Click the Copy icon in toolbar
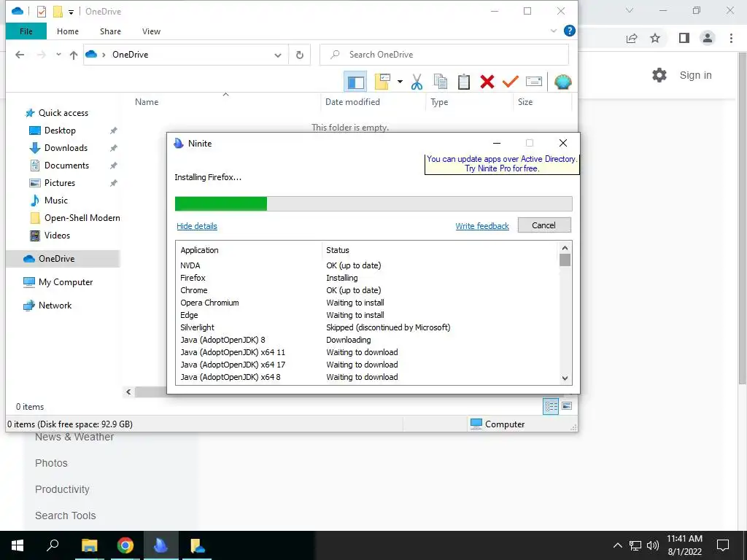Image resolution: width=747 pixels, height=560 pixels. pyautogui.click(x=440, y=82)
